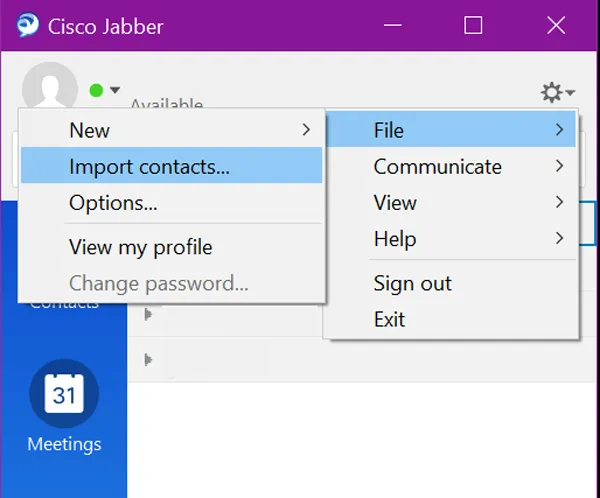Open the Meetings calendar icon

click(x=64, y=395)
